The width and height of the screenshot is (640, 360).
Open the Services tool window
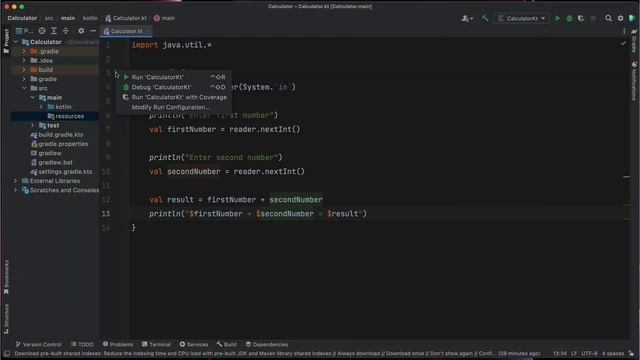[x=194, y=344]
